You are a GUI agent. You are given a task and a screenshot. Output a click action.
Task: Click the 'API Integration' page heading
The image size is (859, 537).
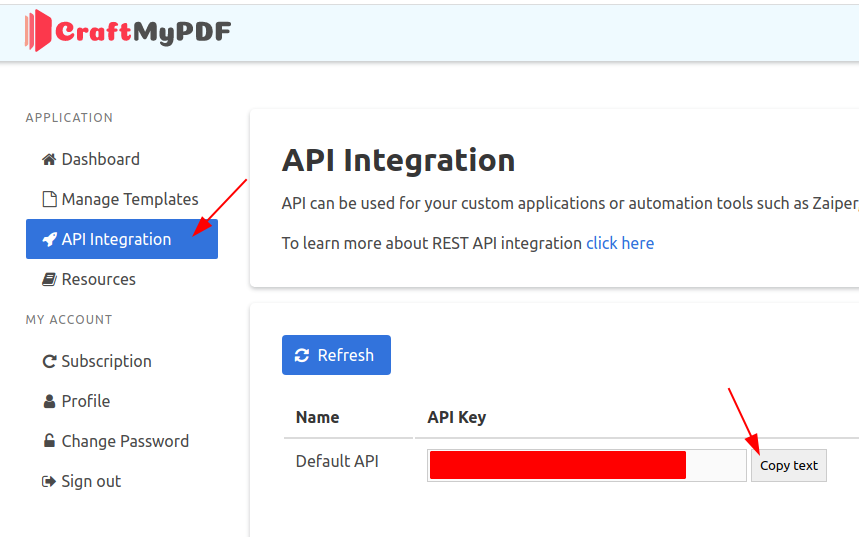pos(398,161)
